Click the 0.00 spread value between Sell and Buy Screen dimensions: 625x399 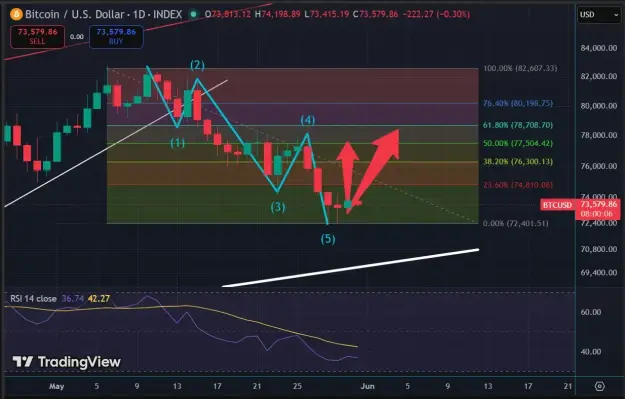pyautogui.click(x=77, y=37)
